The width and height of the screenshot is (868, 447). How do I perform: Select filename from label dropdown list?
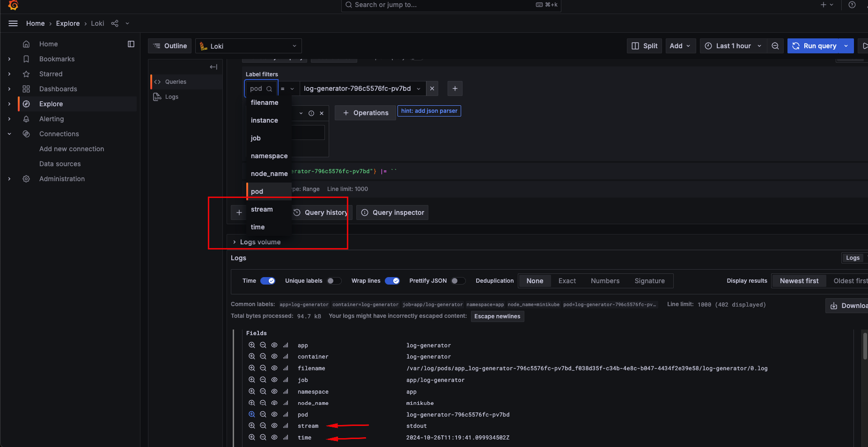pyautogui.click(x=269, y=103)
